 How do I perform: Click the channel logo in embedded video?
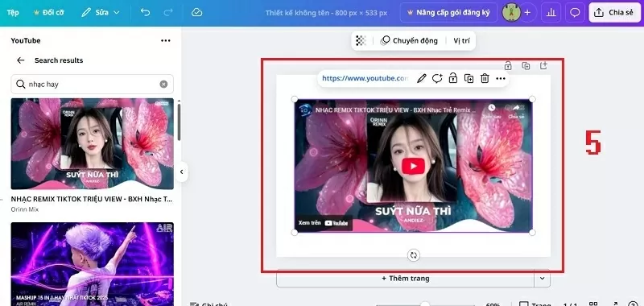tap(304, 110)
